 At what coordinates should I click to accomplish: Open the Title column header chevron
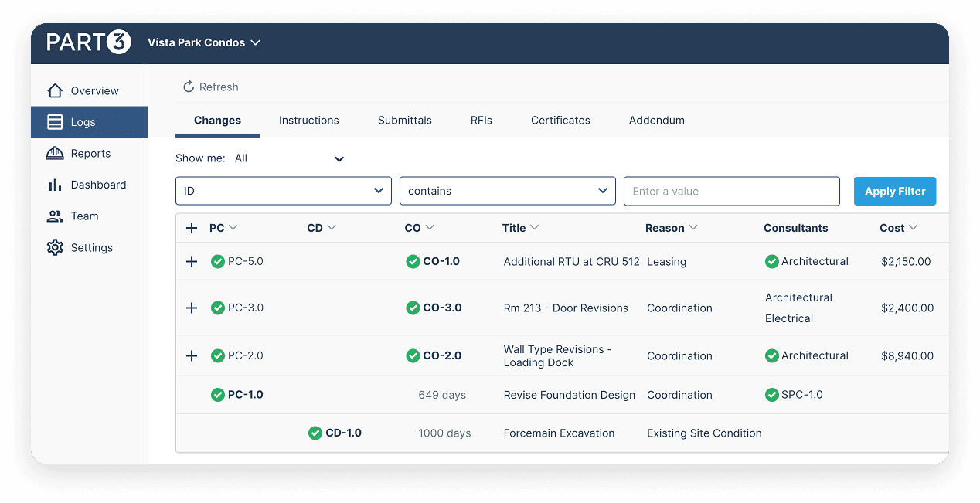(534, 228)
